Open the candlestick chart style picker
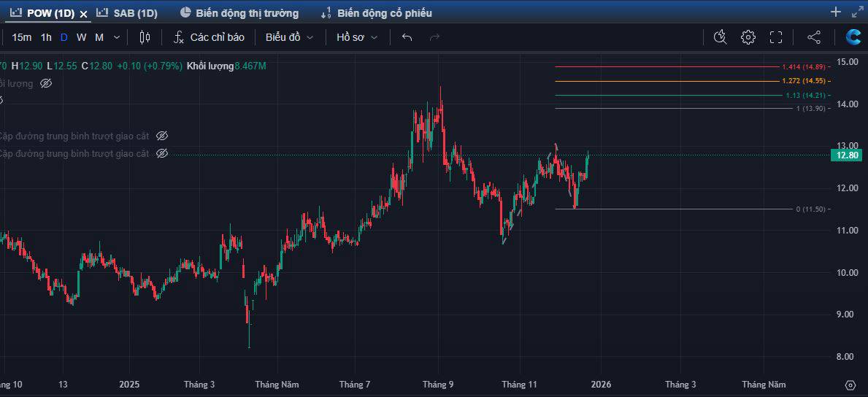Image resolution: width=868 pixels, height=397 pixels. (x=145, y=37)
